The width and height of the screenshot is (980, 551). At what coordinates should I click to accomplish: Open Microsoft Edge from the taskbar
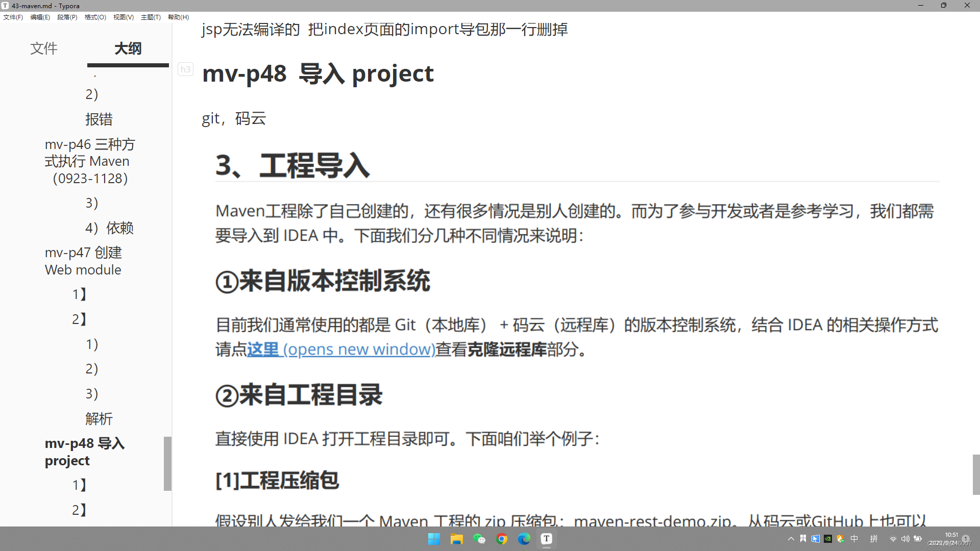524,539
